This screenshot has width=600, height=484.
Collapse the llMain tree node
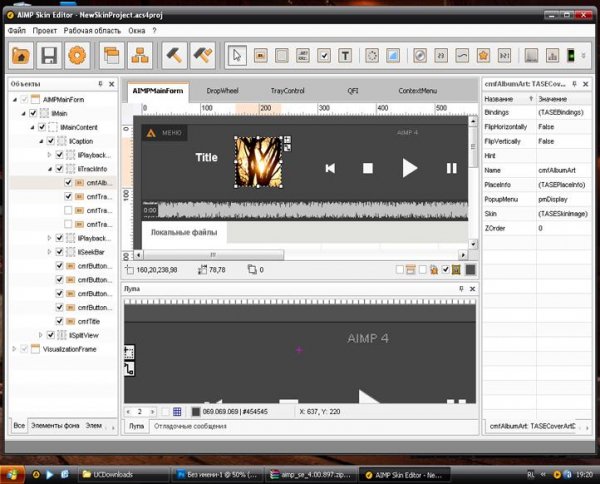point(24,113)
